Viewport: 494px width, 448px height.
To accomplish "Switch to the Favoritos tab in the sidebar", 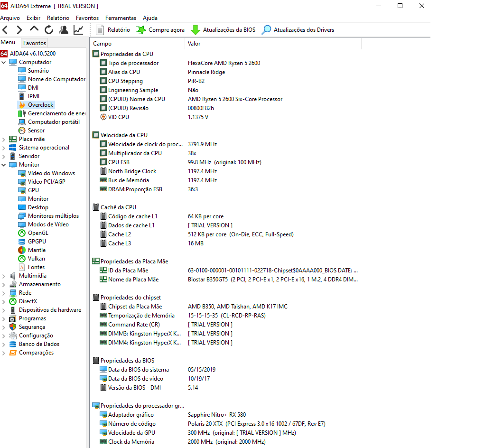I will click(35, 43).
